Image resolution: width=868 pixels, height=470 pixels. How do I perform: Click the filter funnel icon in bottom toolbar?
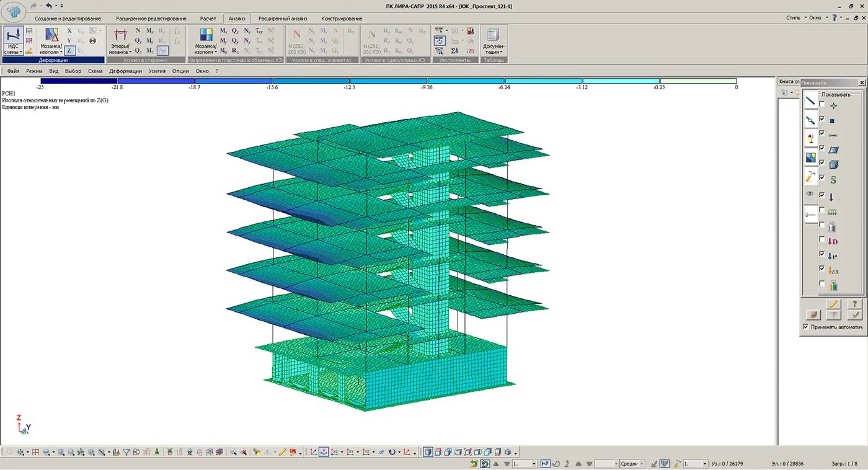(x=126, y=453)
